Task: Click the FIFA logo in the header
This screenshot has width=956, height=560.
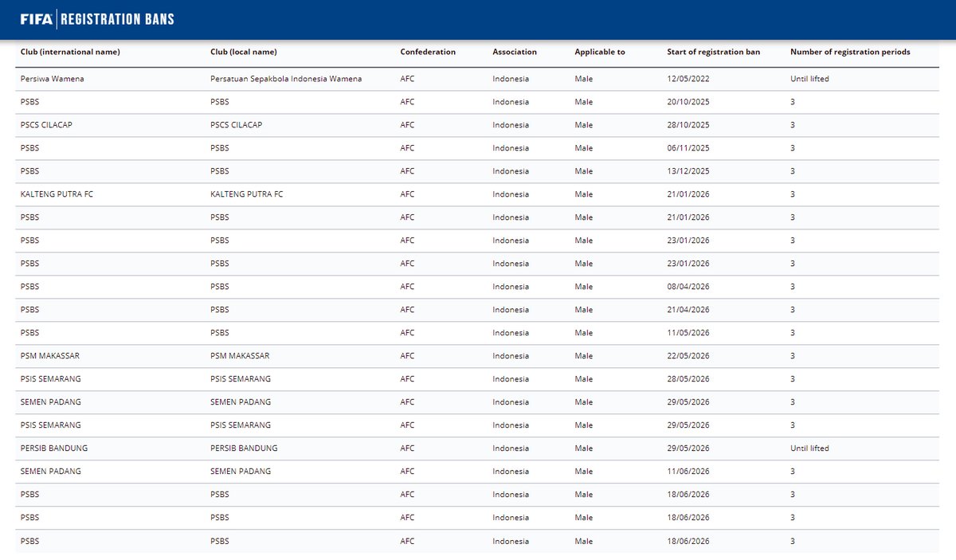Action: pyautogui.click(x=37, y=19)
